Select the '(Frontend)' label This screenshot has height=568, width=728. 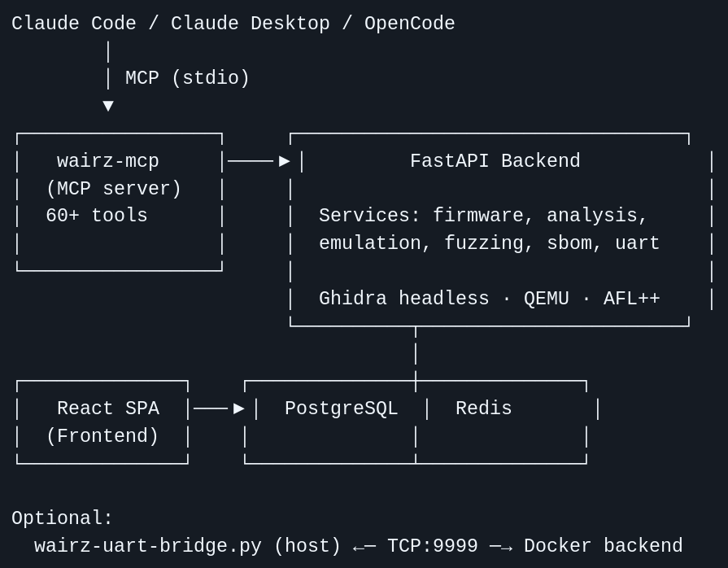point(102,436)
